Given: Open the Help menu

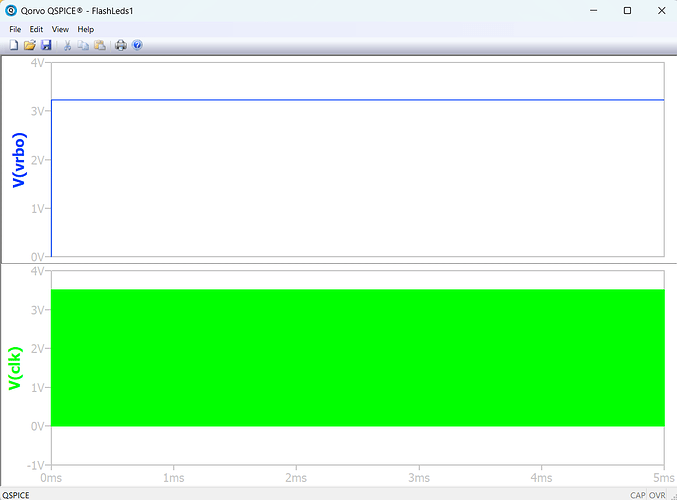Looking at the screenshot, I should tap(85, 29).
